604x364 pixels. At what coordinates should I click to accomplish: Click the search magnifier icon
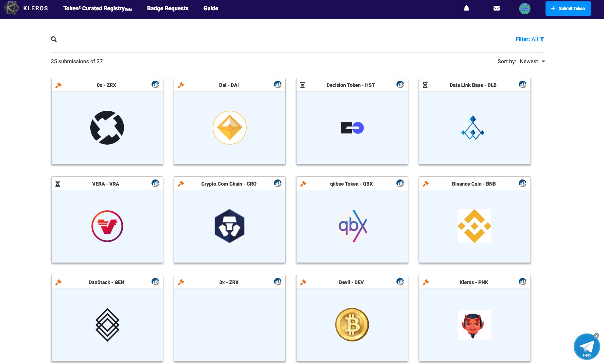tap(54, 39)
